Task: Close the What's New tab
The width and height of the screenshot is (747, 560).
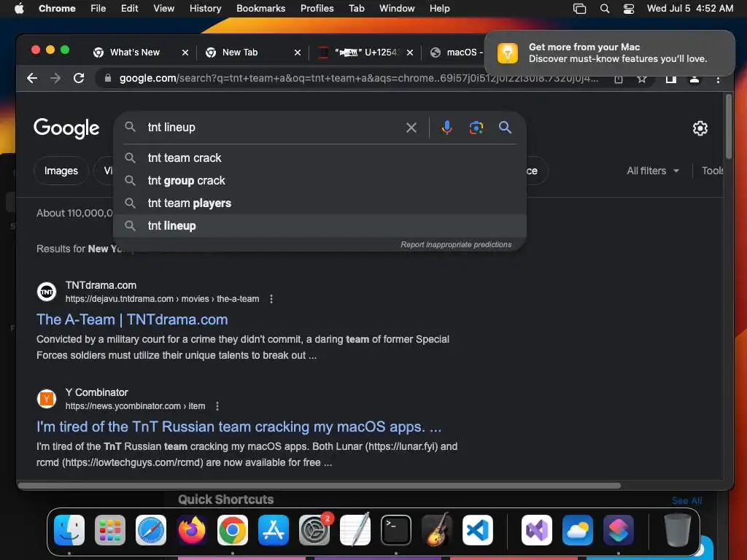Action: (x=185, y=52)
